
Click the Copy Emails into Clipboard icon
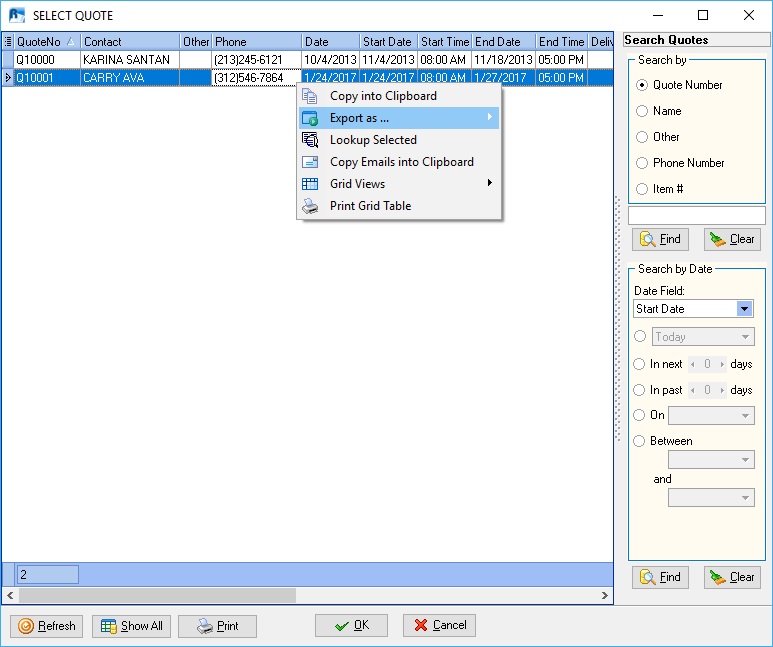[310, 163]
